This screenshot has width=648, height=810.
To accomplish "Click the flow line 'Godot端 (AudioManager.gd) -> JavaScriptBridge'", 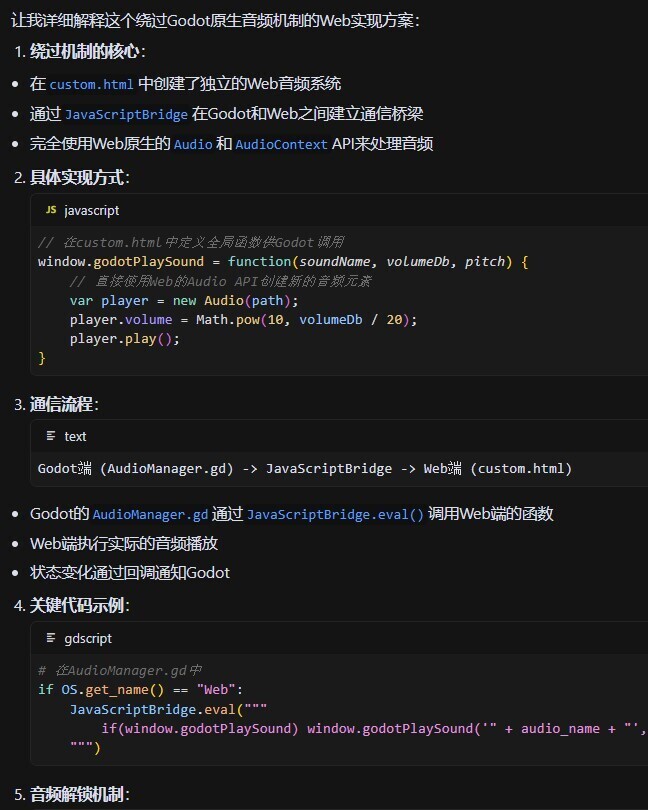I will coord(305,469).
